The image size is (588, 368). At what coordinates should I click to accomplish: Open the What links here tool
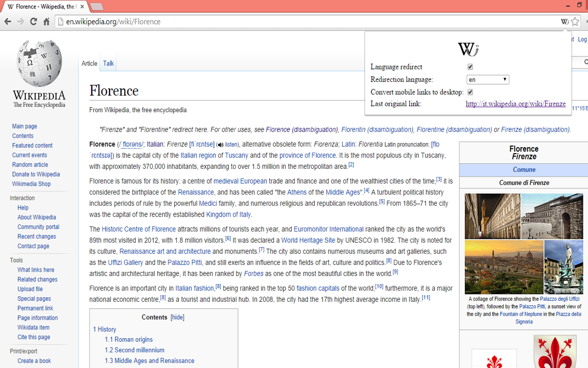point(36,270)
